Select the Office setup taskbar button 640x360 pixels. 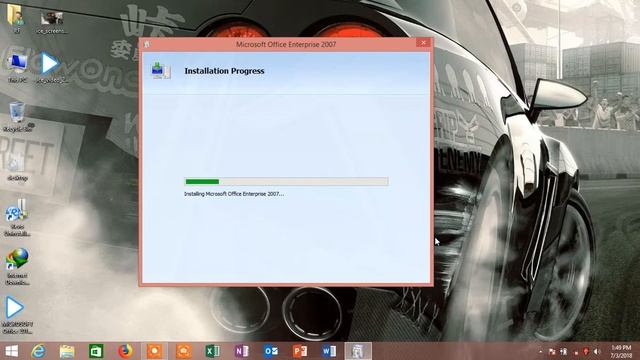[358, 351]
